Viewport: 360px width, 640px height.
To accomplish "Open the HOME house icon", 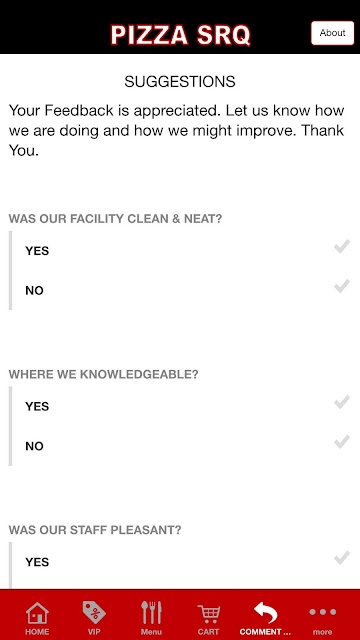I will coord(37,613).
